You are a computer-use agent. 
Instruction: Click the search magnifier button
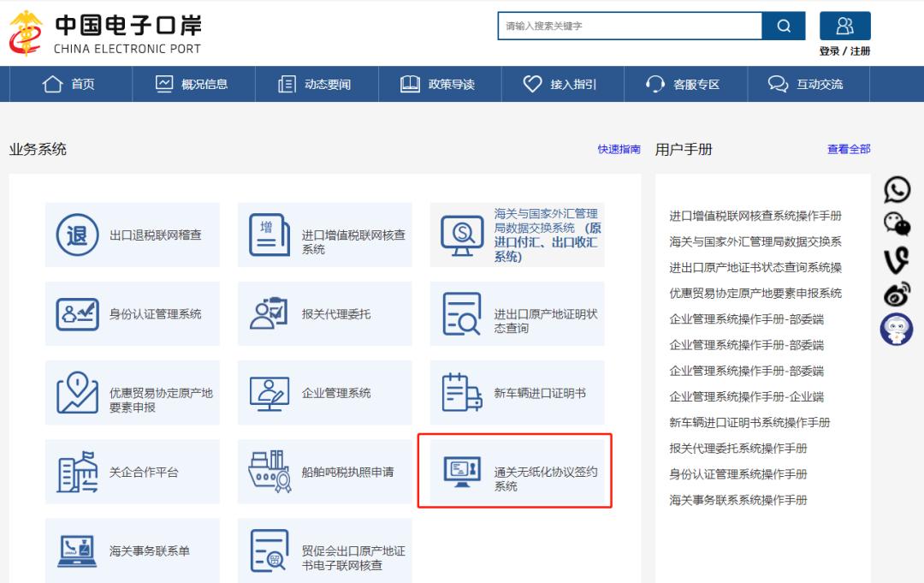(784, 26)
